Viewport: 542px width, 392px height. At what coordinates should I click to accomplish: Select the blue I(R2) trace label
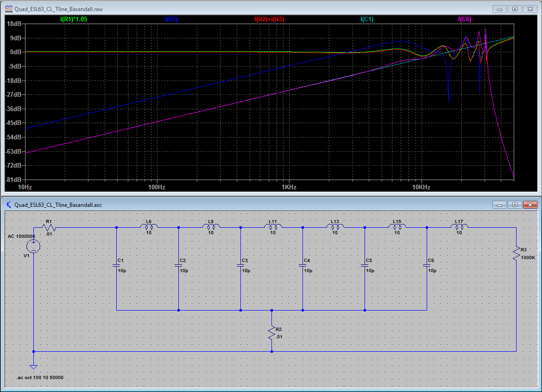pyautogui.click(x=171, y=19)
